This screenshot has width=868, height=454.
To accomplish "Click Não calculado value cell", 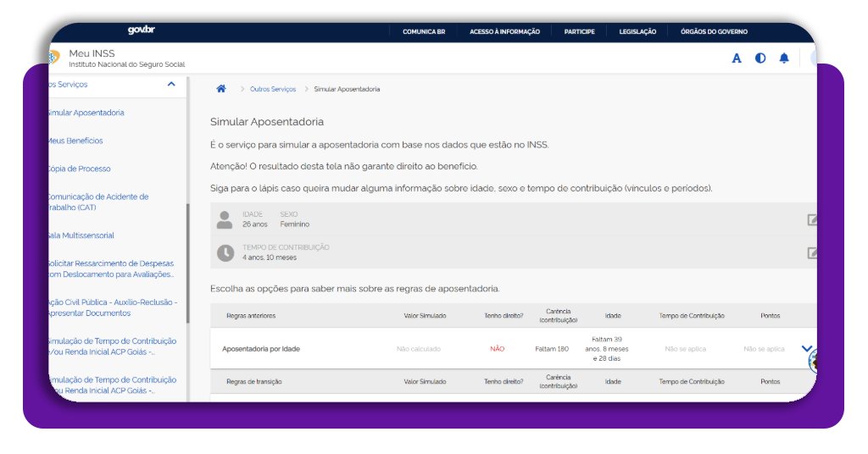I will (x=419, y=349).
